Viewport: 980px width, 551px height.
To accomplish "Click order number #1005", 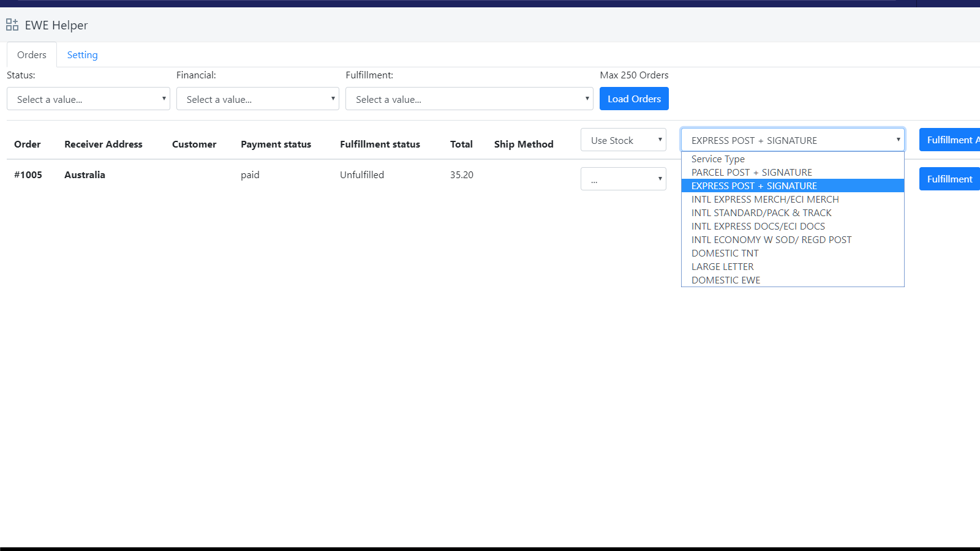I will [28, 174].
